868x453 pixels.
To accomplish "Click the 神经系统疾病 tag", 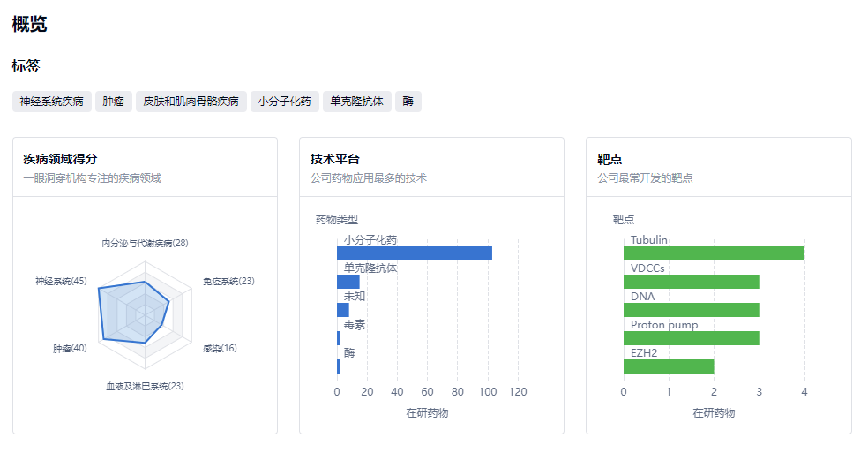I will pos(52,102).
